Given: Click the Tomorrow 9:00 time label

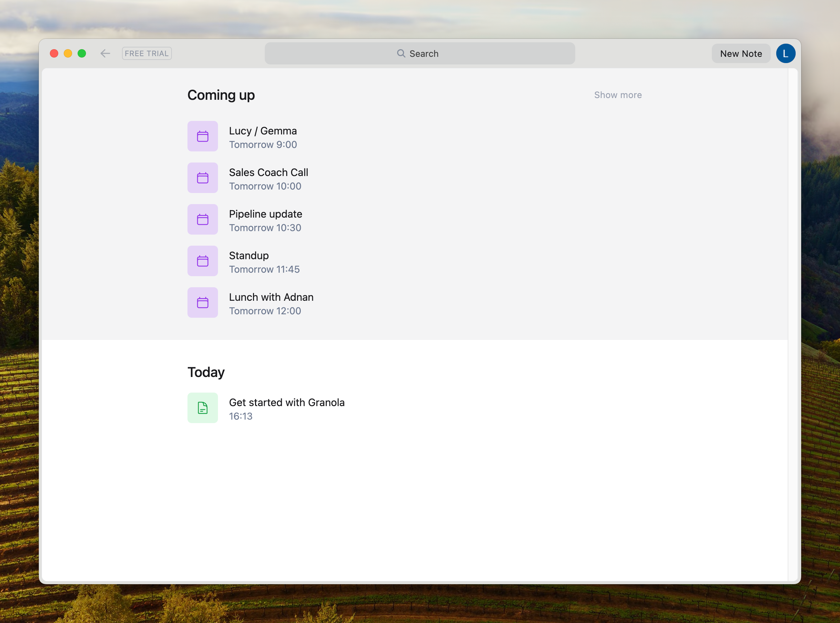Looking at the screenshot, I should (x=263, y=144).
